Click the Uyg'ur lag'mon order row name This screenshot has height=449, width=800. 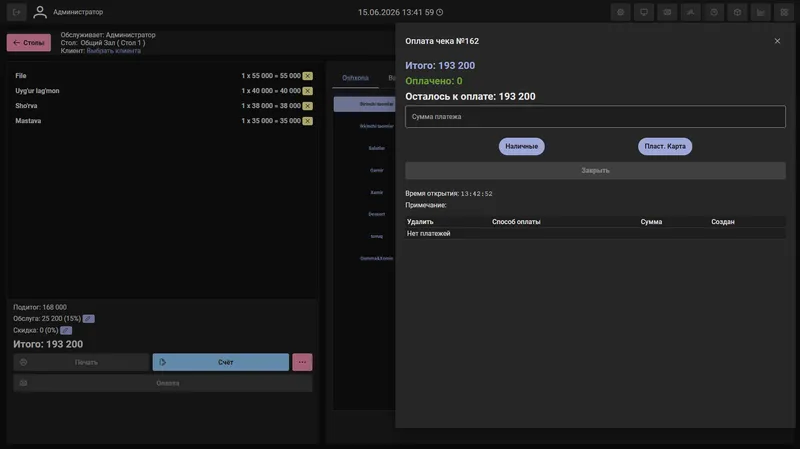(37, 91)
